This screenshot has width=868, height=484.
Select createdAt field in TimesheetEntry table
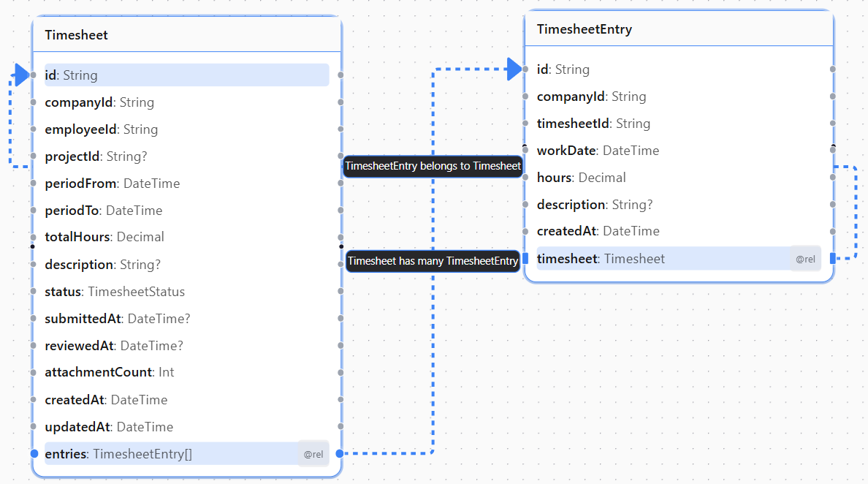pos(679,231)
